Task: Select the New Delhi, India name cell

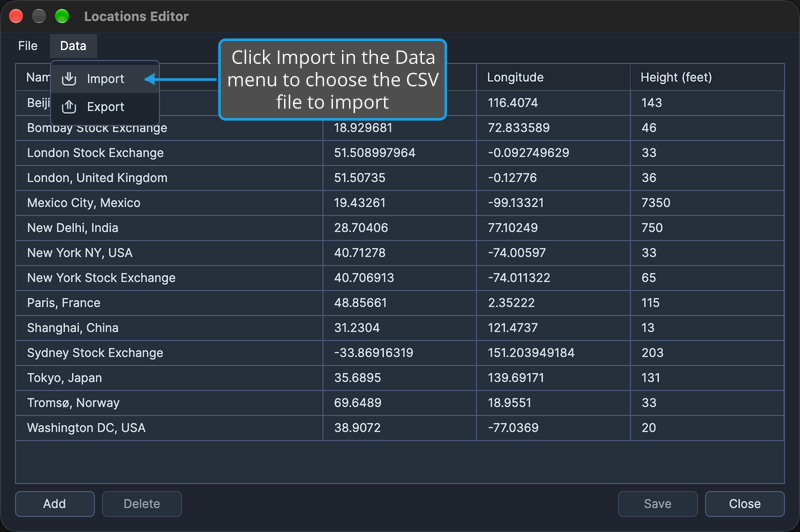Action: point(169,228)
